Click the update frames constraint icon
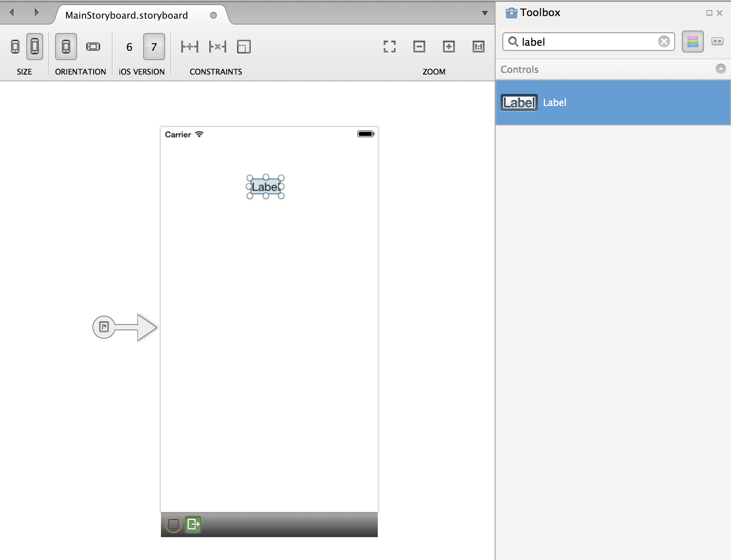This screenshot has width=731, height=560. tap(244, 47)
